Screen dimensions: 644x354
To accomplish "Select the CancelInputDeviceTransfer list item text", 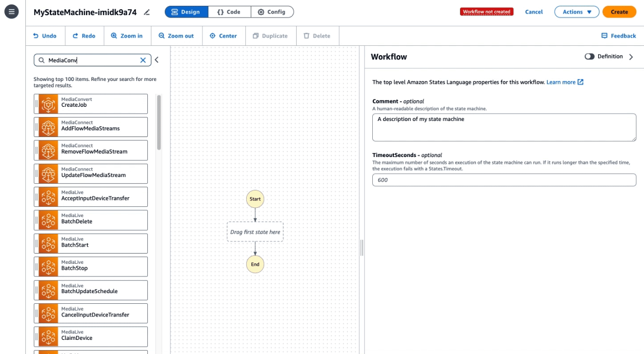I will 96,315.
